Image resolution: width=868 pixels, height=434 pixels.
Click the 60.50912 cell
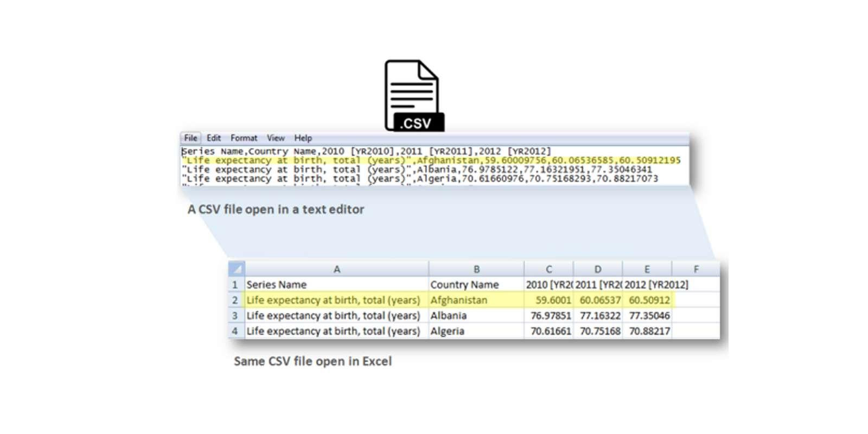click(x=647, y=300)
